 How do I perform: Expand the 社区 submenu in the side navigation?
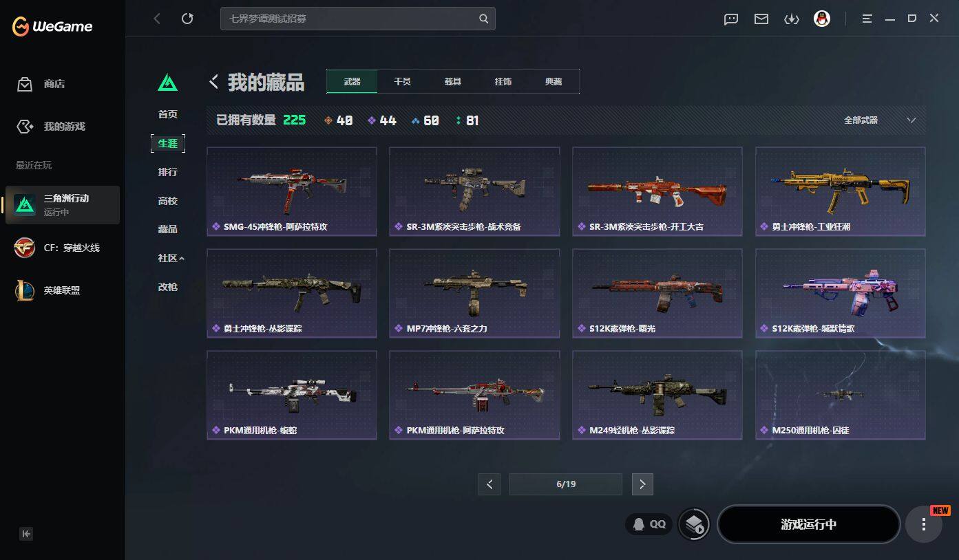pos(171,258)
